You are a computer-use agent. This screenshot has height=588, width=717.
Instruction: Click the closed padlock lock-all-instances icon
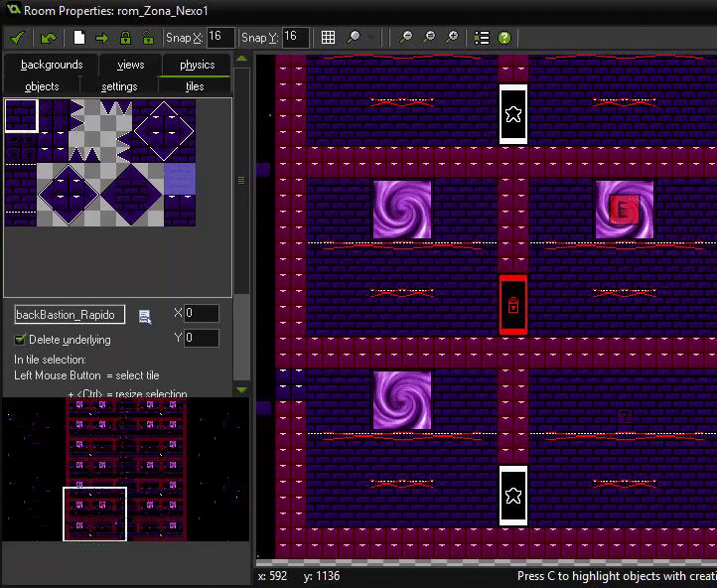(125, 38)
